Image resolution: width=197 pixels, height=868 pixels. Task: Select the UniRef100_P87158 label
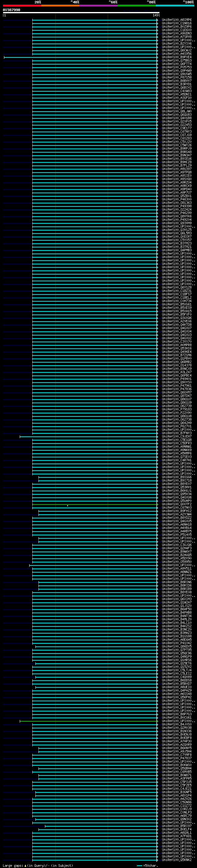pyautogui.click(x=177, y=78)
